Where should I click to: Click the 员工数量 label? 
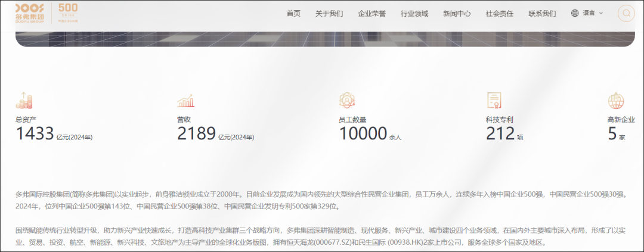click(352, 119)
